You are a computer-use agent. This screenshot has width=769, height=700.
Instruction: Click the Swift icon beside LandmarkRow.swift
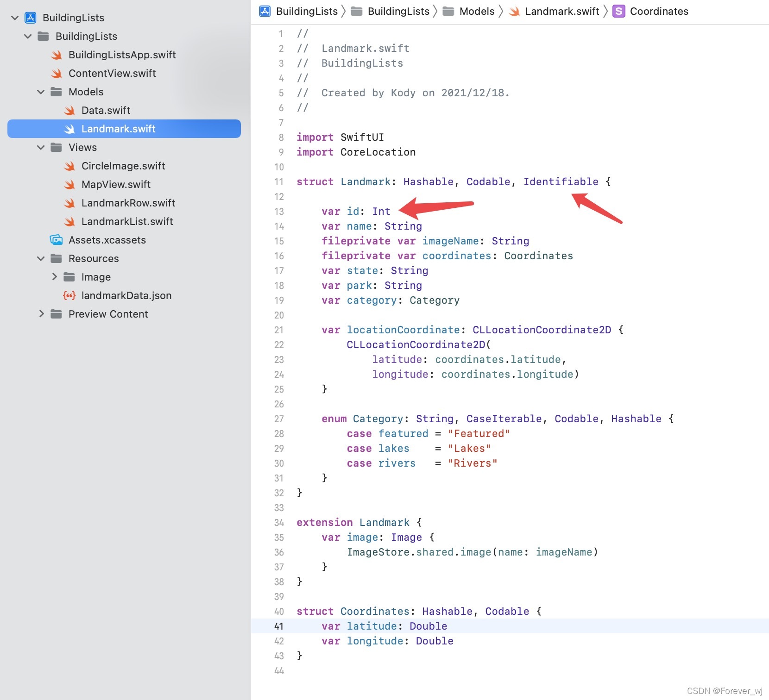69,203
